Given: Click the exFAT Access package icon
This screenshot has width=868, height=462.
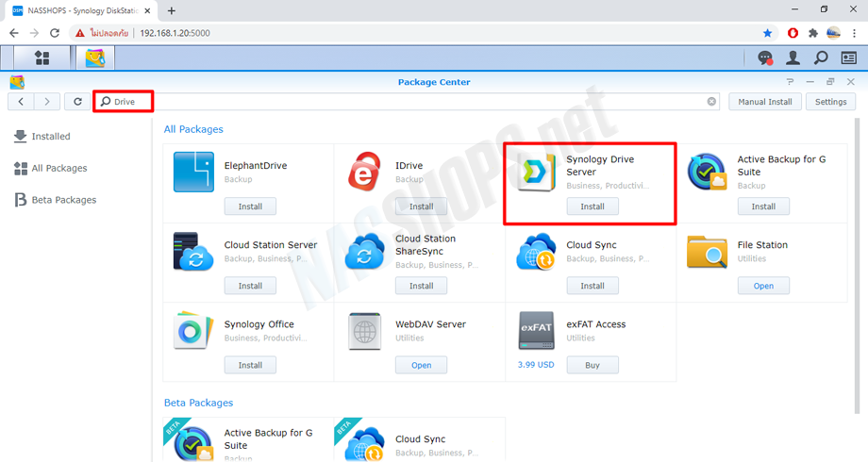Looking at the screenshot, I should (x=536, y=330).
